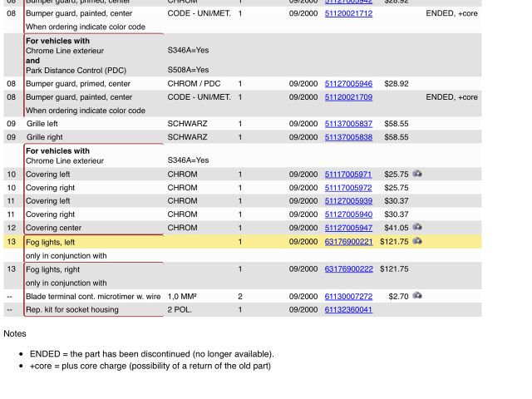Click part number 51127005946
This screenshot has width=532, height=399.
348,84
